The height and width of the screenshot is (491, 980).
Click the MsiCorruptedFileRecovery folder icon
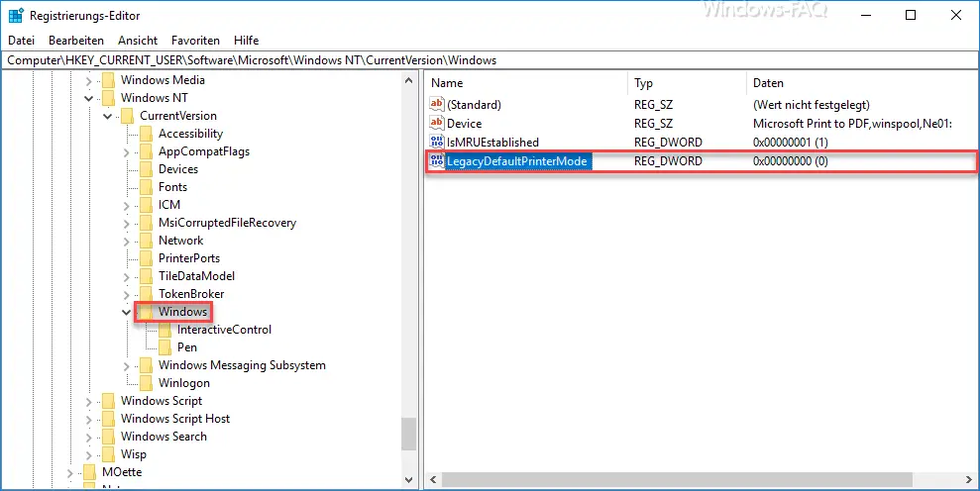point(146,223)
